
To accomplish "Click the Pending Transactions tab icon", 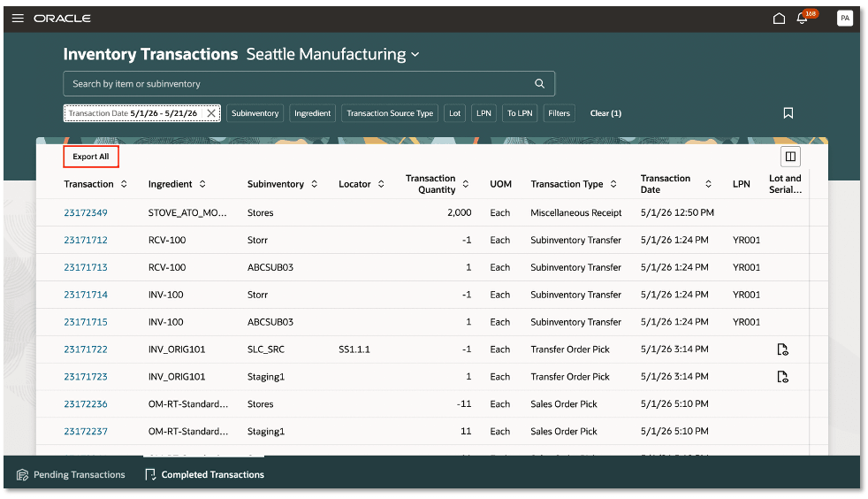I will pos(22,474).
